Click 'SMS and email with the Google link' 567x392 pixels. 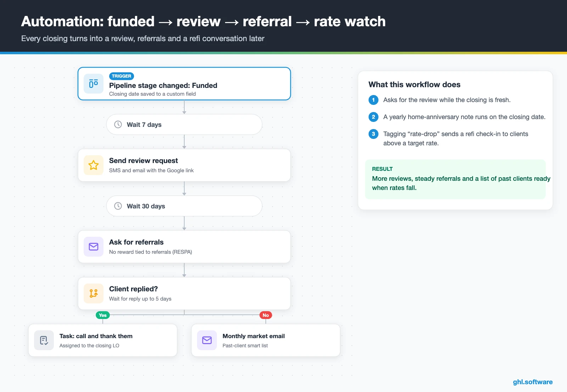click(151, 170)
